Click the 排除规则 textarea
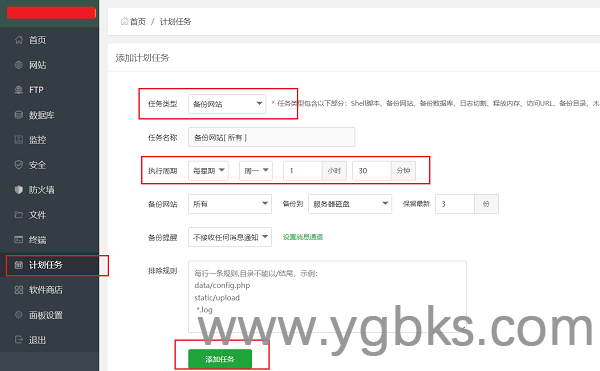Viewport: 600px width, 371px height. (x=327, y=297)
